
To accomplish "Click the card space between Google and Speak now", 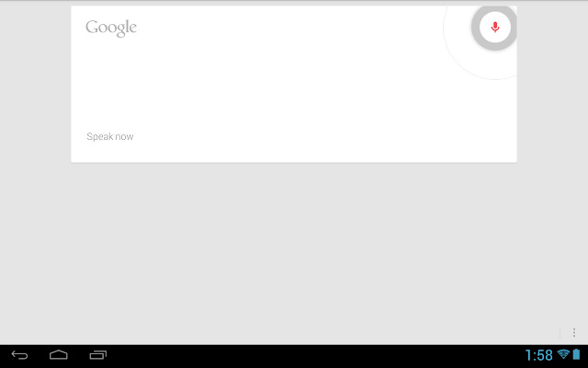I will (111, 85).
